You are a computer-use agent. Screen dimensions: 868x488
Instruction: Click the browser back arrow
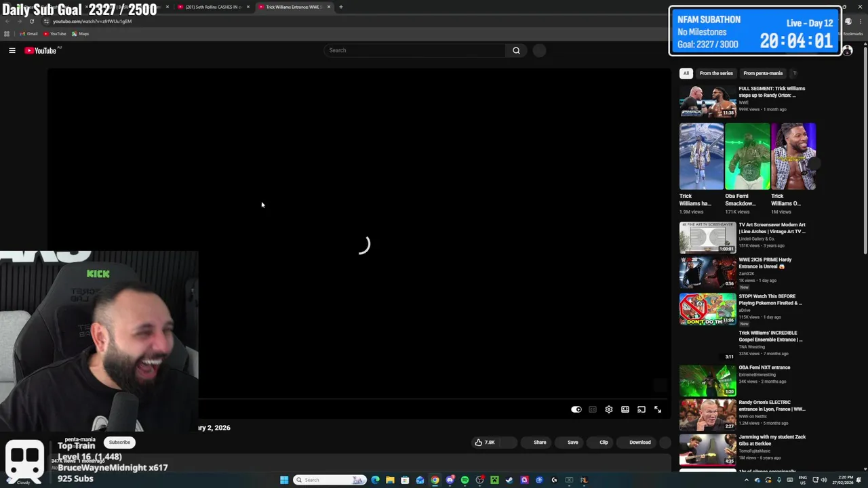pos(7,21)
